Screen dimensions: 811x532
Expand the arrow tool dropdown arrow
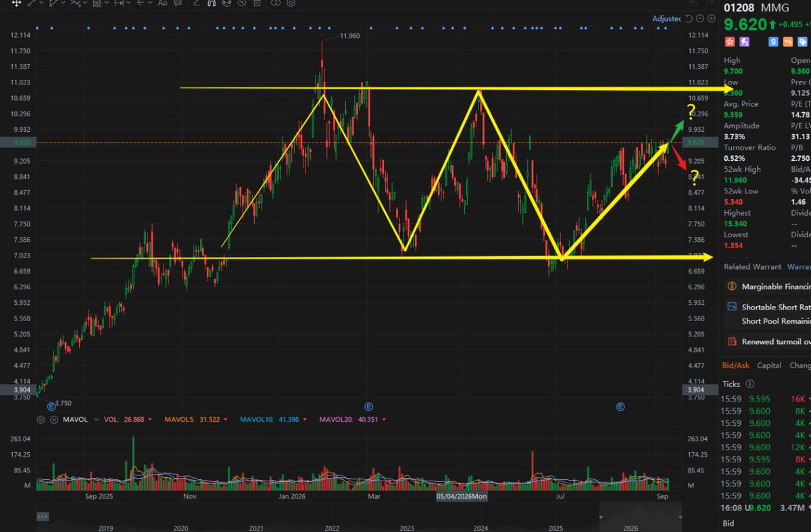[x=150, y=3]
